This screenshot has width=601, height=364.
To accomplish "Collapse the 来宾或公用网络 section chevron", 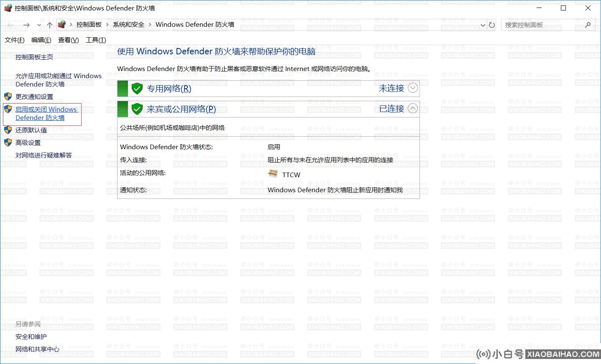I will tap(413, 108).
